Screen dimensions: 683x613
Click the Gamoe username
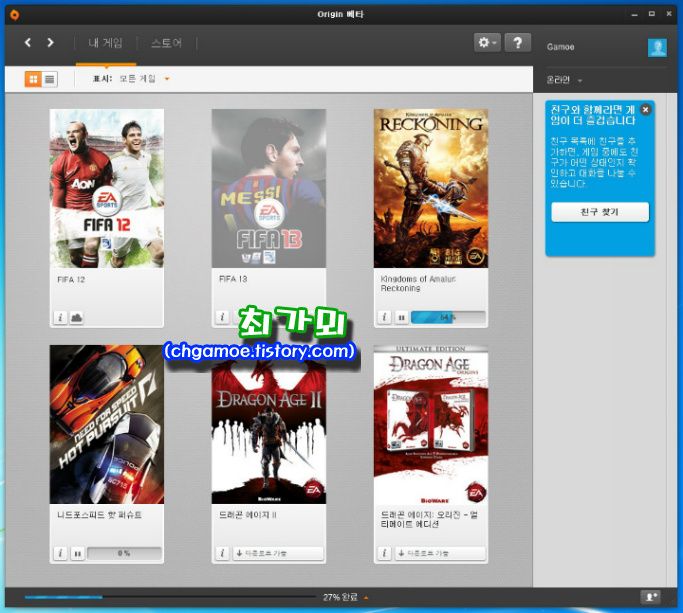561,47
